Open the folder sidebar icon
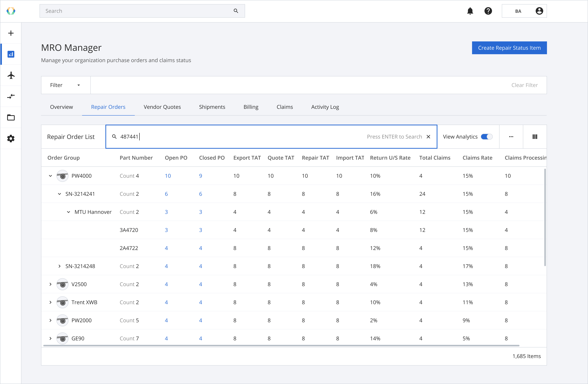 tap(11, 117)
